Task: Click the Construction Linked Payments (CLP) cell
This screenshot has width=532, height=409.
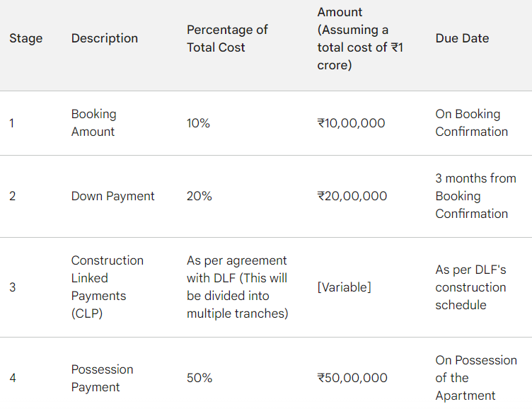Action: click(108, 287)
